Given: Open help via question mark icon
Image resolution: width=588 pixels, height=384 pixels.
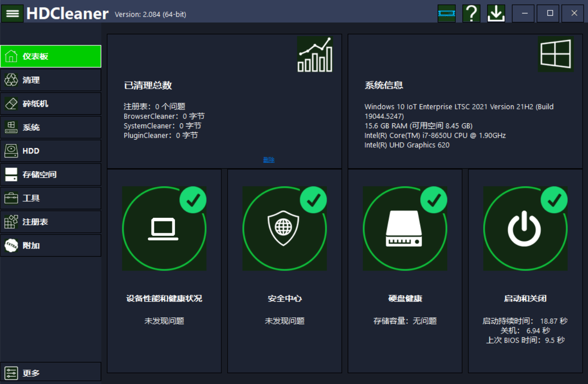Looking at the screenshot, I should (x=471, y=14).
